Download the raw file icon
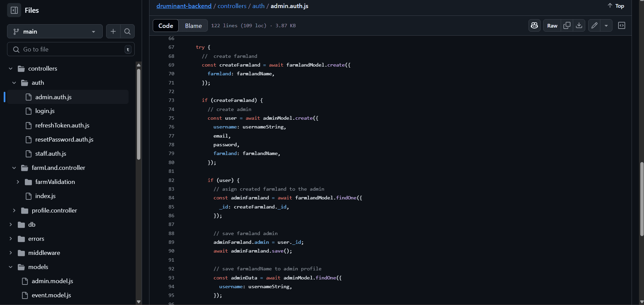This screenshot has width=644, height=305. coord(579,26)
